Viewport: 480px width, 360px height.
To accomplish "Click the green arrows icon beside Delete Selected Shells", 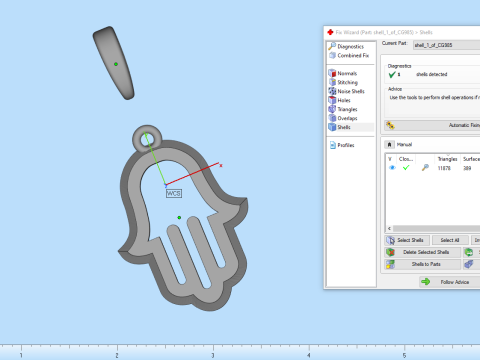I will click(x=469, y=252).
